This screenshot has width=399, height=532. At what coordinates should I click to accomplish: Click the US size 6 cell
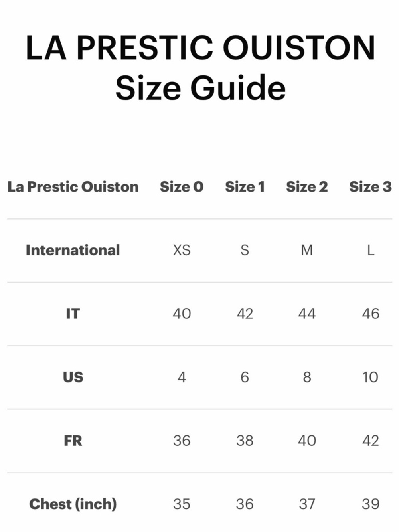(245, 377)
